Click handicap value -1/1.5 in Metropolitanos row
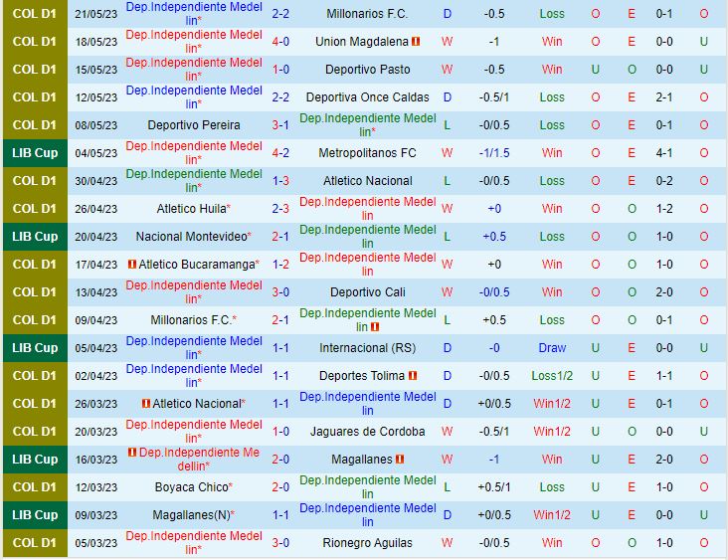 [494, 153]
